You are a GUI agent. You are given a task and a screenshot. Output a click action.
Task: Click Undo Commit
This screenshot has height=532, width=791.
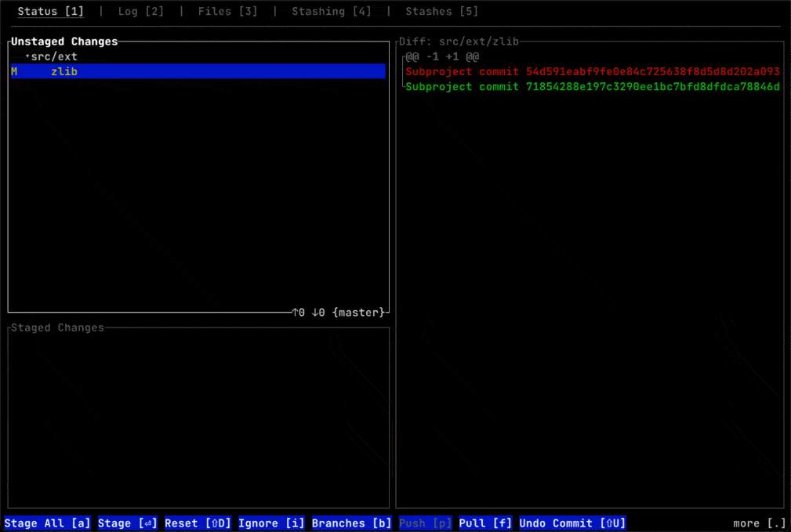click(x=572, y=523)
